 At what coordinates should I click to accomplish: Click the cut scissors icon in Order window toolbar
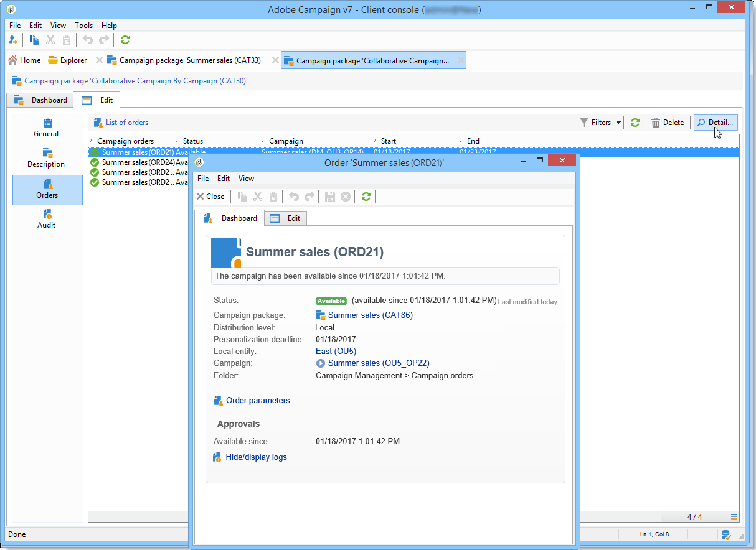point(258,197)
